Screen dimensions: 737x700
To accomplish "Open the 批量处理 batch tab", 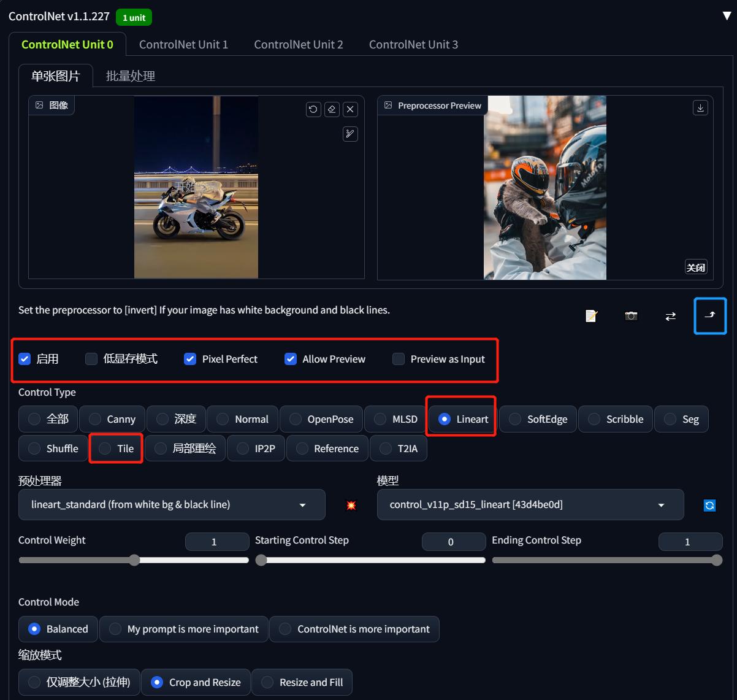I will pos(130,76).
